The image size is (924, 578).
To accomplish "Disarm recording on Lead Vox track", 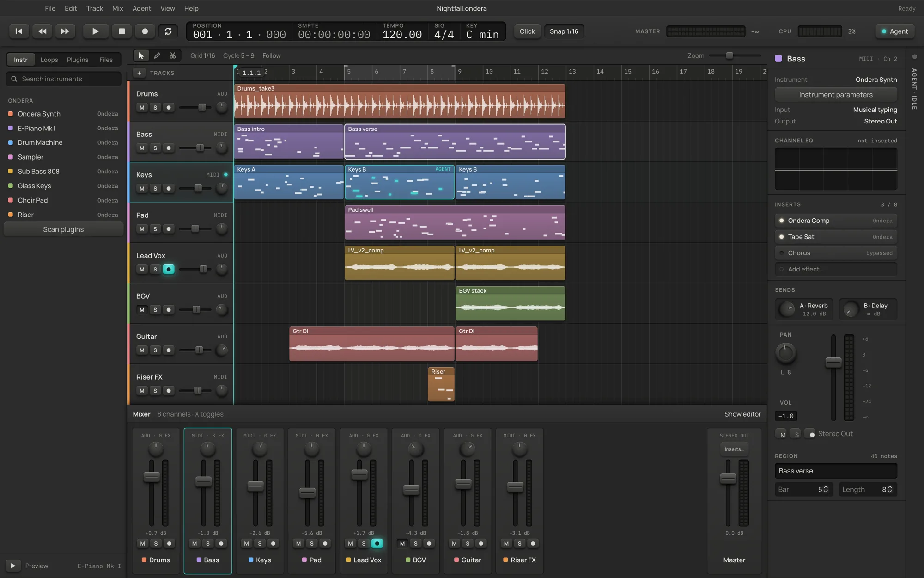I will pos(169,269).
